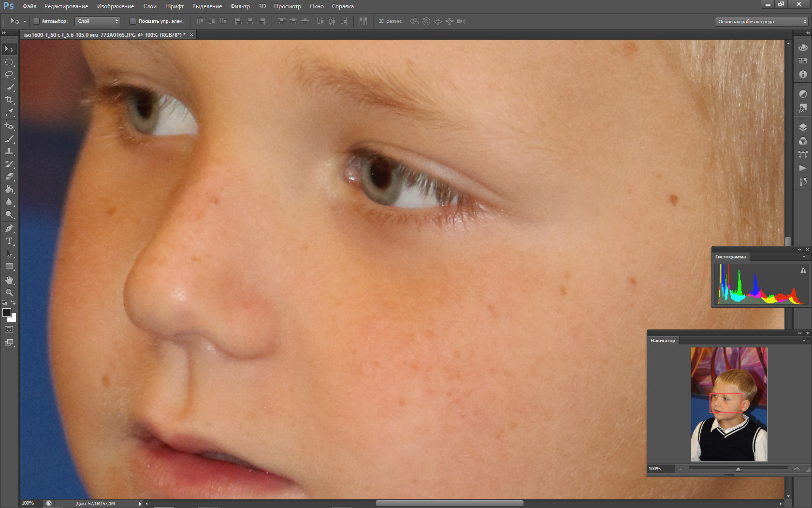Reset to default foreground and background colors
812x508 pixels.
[x=4, y=303]
